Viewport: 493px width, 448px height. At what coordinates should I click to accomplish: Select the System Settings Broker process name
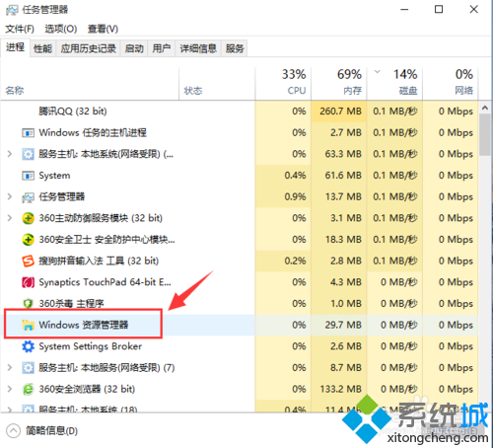pos(91,346)
